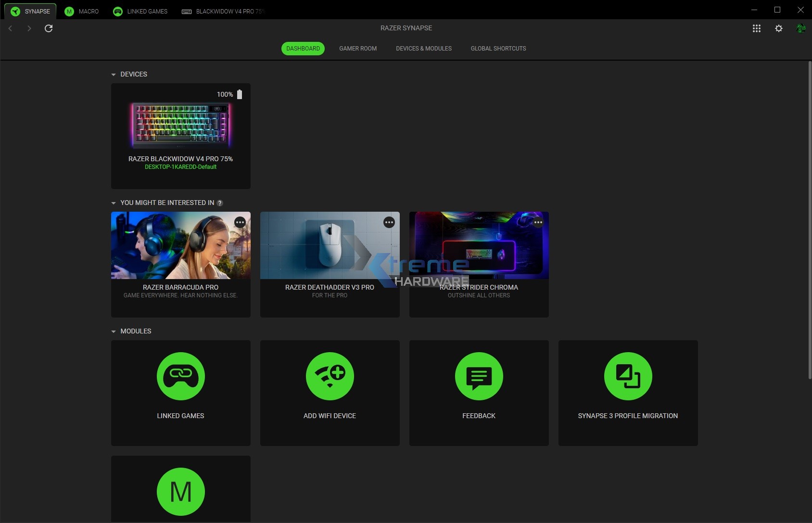Open Synapse settings with the gear icon
The image size is (812, 523).
pos(779,28)
